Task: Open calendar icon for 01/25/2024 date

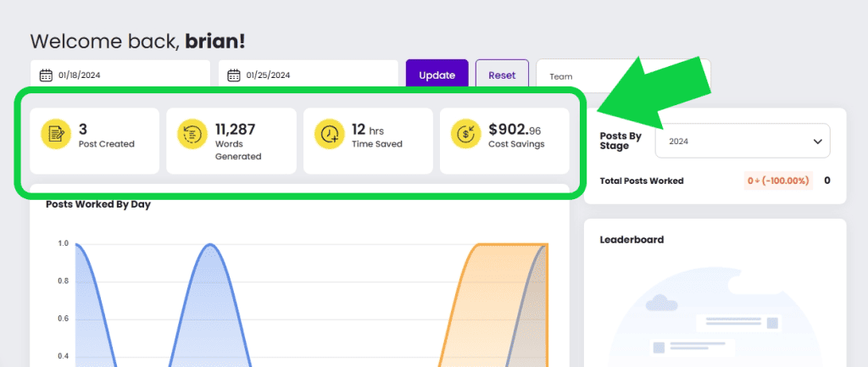Action: pos(234,75)
